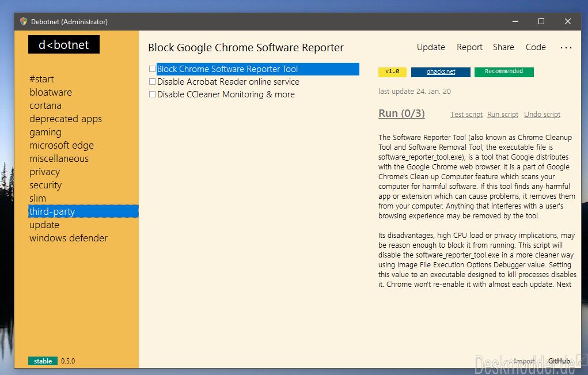Click the v1.0 version badge
Image resolution: width=588 pixels, height=375 pixels.
(x=392, y=71)
